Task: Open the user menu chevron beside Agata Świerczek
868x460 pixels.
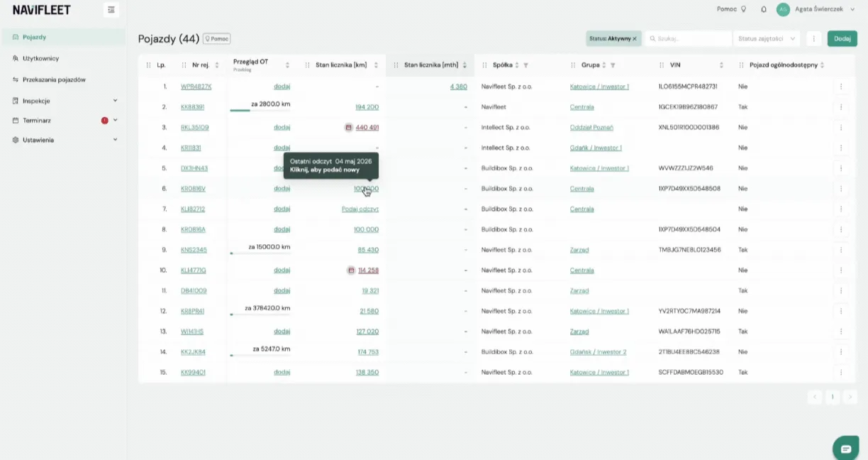Action: point(852,9)
